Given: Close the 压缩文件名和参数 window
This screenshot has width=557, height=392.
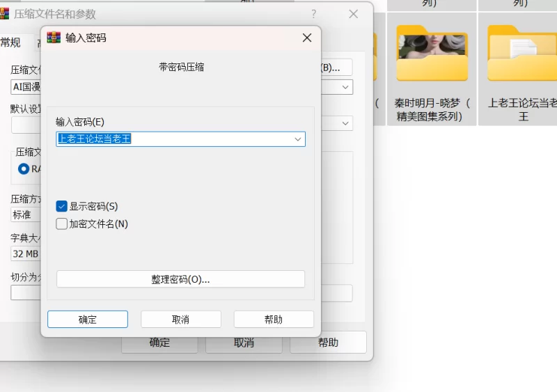Looking at the screenshot, I should coord(353,14).
